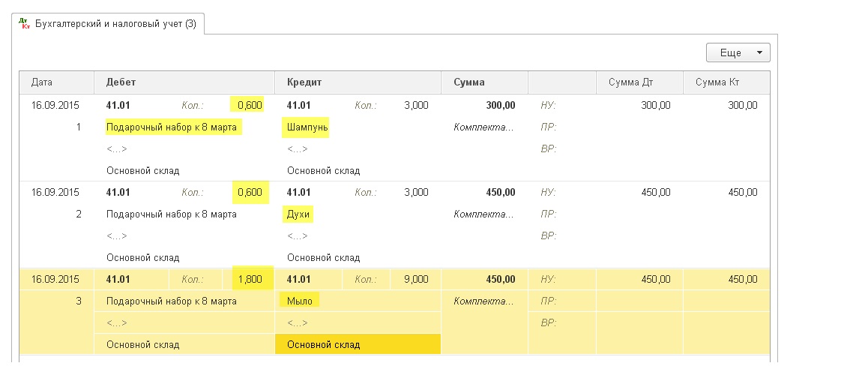Click debit Основной склад in row 1

point(143,170)
